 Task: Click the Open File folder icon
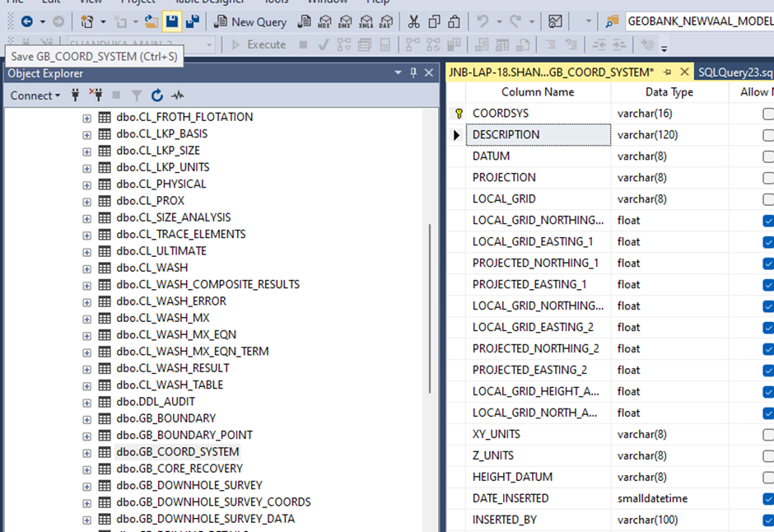click(151, 21)
